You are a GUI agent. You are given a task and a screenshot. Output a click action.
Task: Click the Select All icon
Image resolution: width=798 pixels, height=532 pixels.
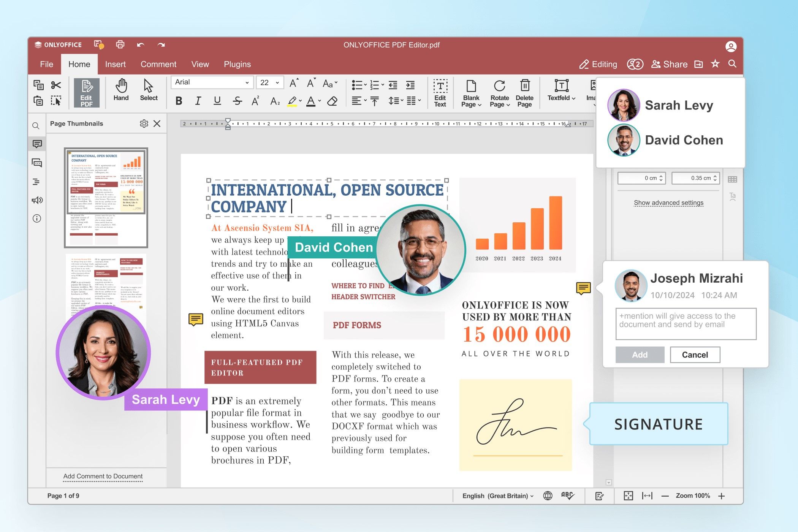tap(56, 101)
